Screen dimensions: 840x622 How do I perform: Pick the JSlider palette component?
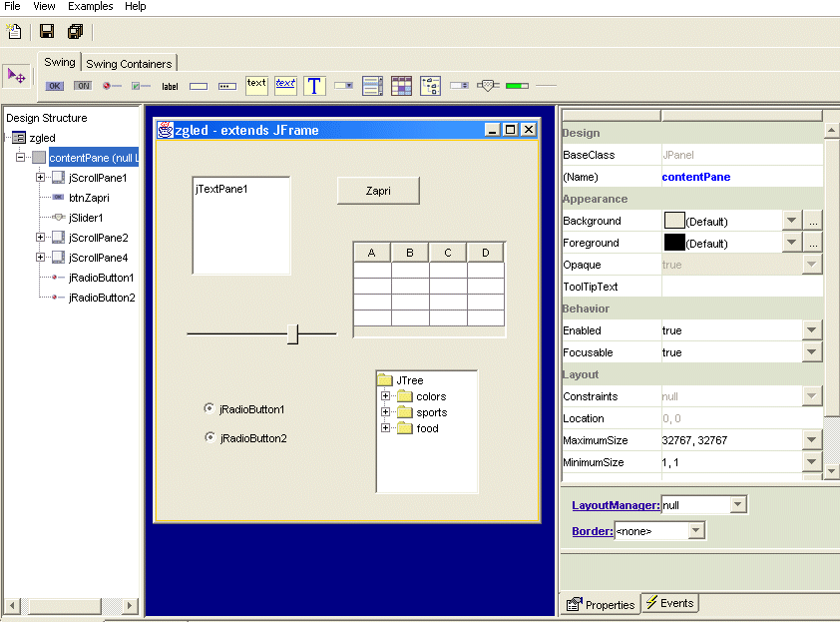click(488, 85)
